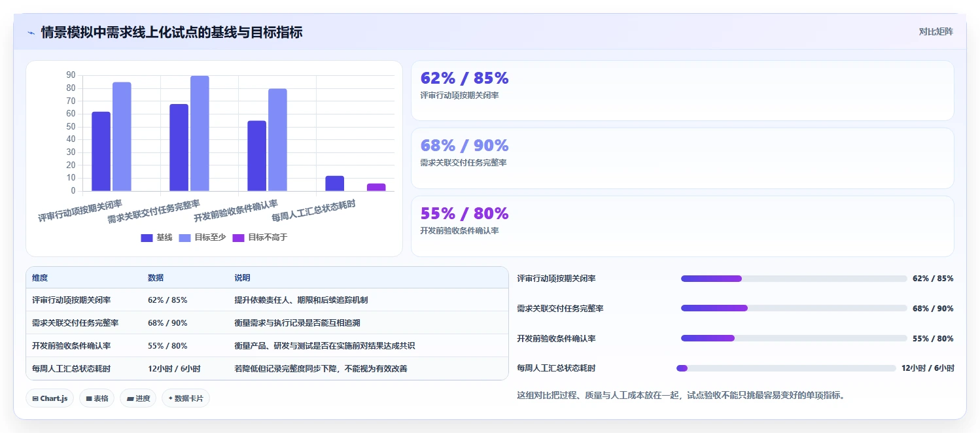The height and width of the screenshot is (433, 980).
Task: Click label 需求关联交付任务完整率 in the progress list
Action: coord(560,308)
